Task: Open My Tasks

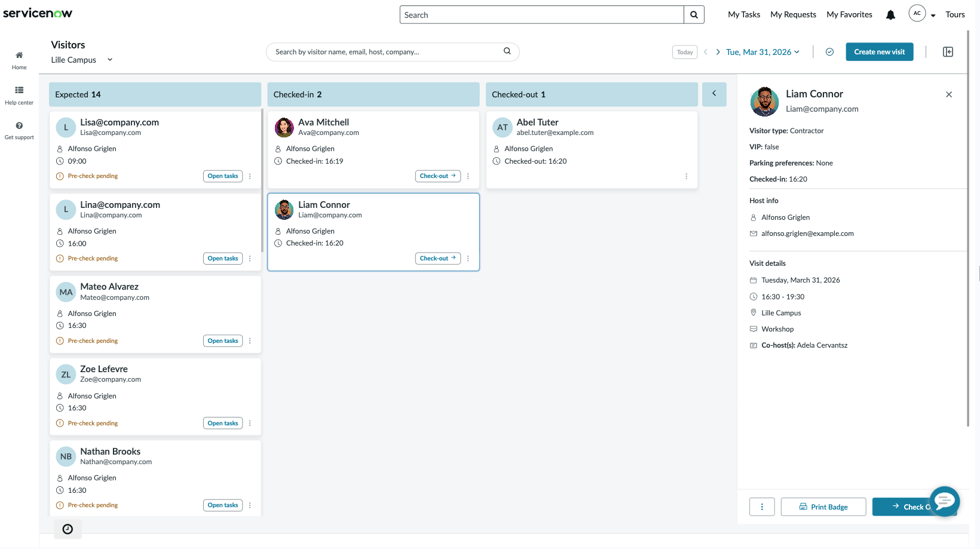Action: click(x=744, y=14)
